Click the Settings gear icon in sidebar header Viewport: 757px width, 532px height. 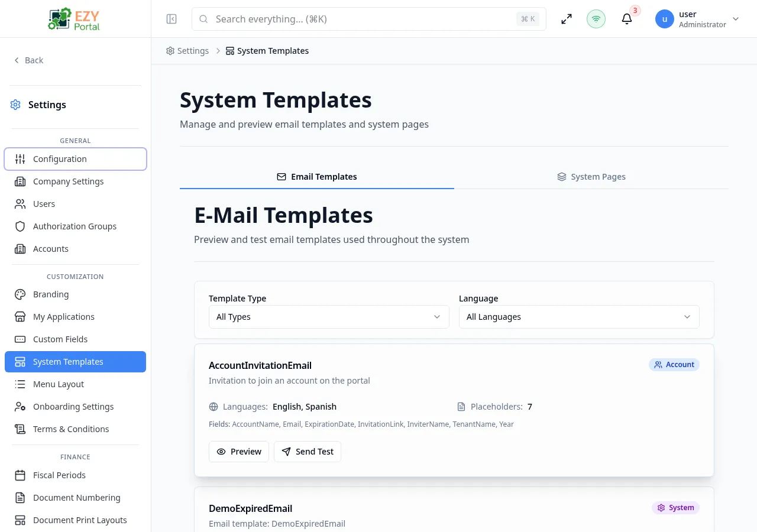click(15, 105)
